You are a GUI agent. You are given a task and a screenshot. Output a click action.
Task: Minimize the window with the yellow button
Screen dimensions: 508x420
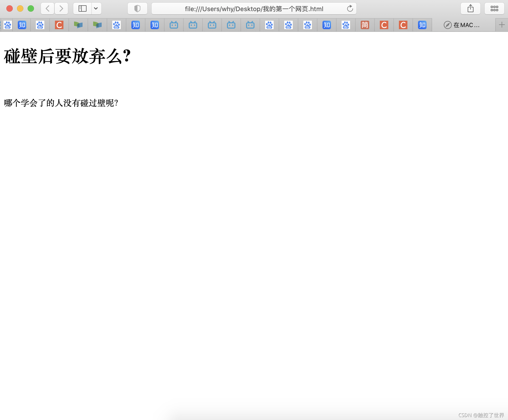pyautogui.click(x=20, y=8)
